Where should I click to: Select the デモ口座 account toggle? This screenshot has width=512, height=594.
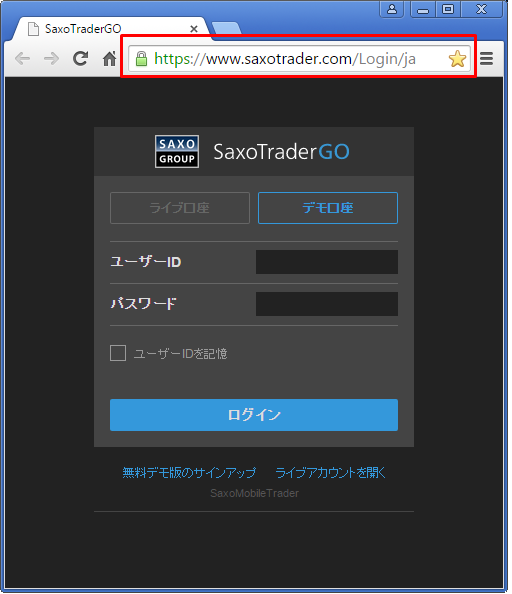coord(328,208)
